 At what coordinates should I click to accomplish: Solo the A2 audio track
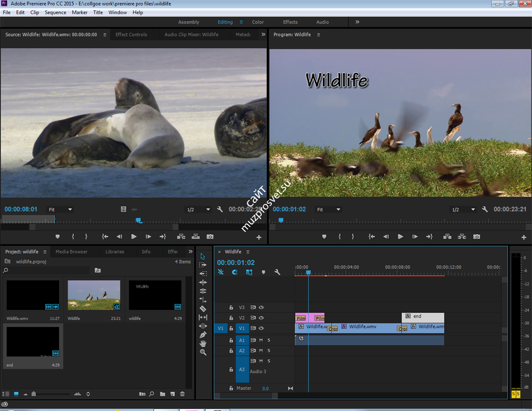click(269, 350)
